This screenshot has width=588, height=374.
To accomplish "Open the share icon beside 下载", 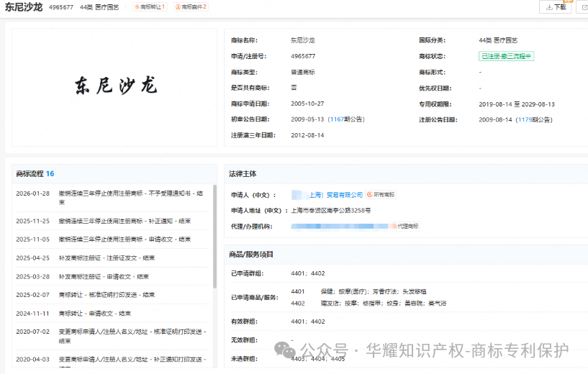I will point(583,7).
